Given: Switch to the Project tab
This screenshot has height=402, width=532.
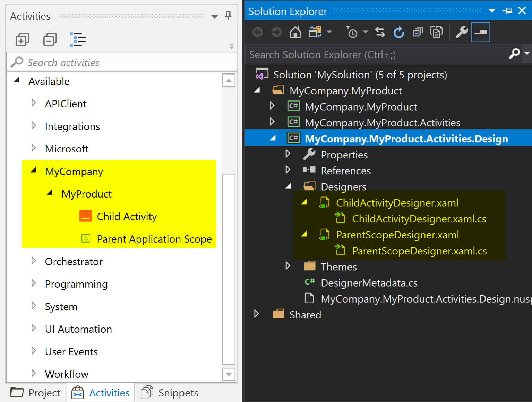Looking at the screenshot, I should [35, 393].
